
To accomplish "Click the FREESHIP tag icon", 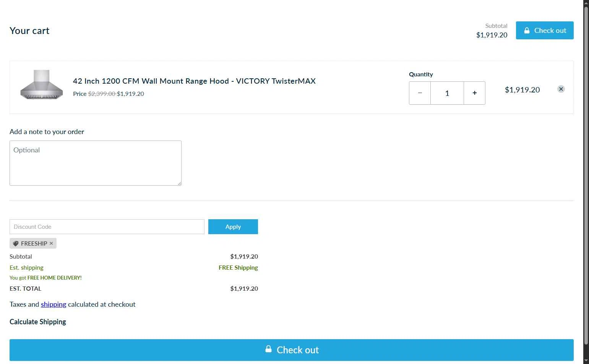I will [16, 243].
